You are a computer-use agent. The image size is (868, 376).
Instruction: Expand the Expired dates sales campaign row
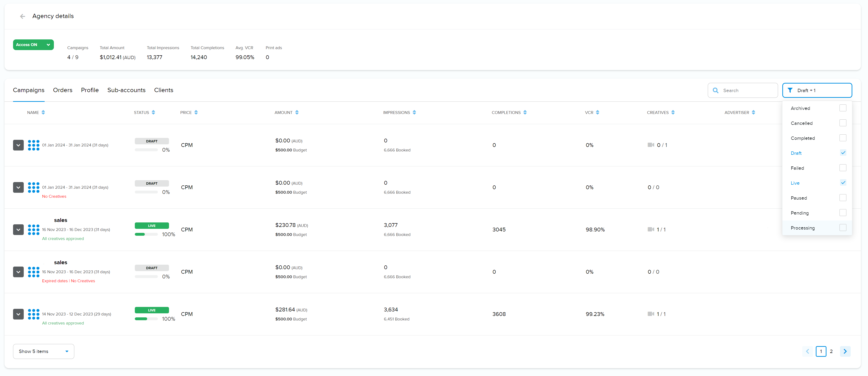[x=18, y=272]
